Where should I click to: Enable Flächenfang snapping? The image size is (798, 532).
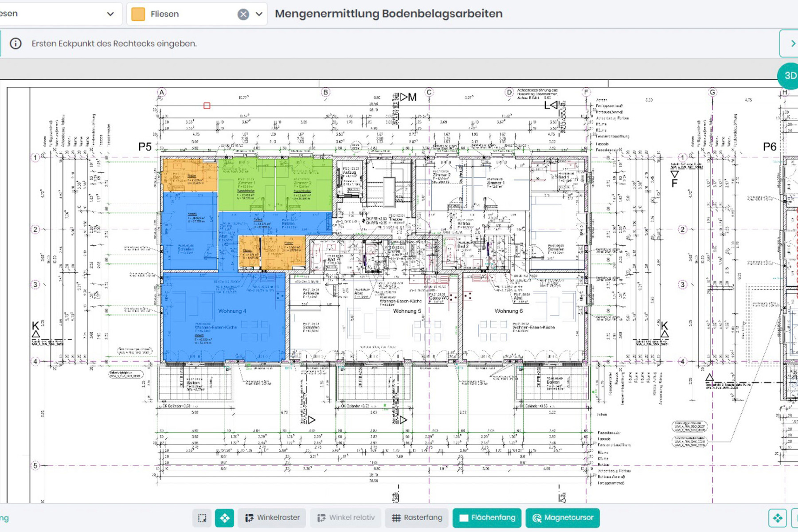[487, 517]
